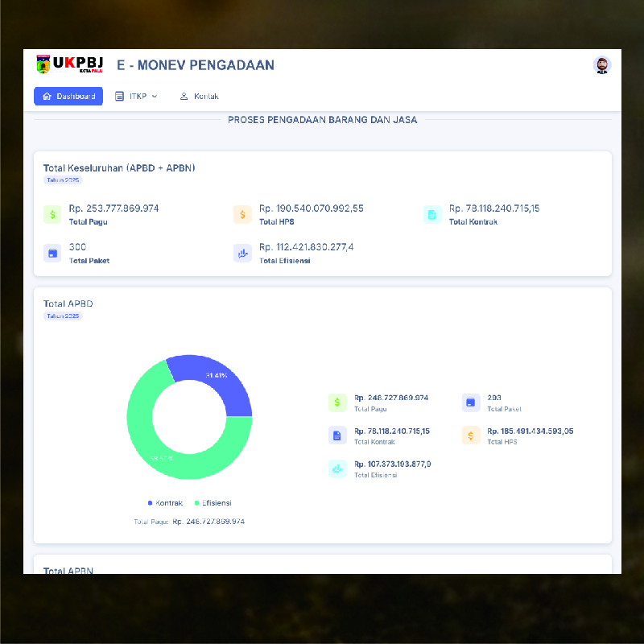Screen dimensions: 644x644
Task: Click the cyan document Total Kontrak icon
Action: click(432, 214)
